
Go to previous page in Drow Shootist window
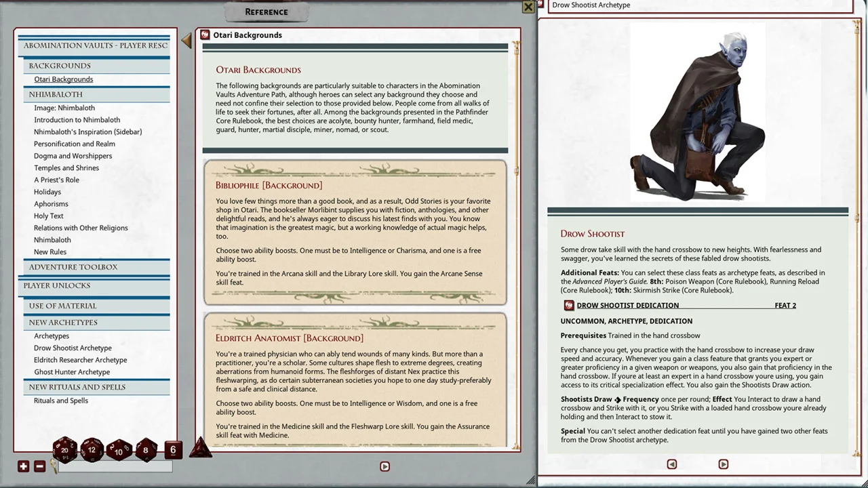coord(671,464)
